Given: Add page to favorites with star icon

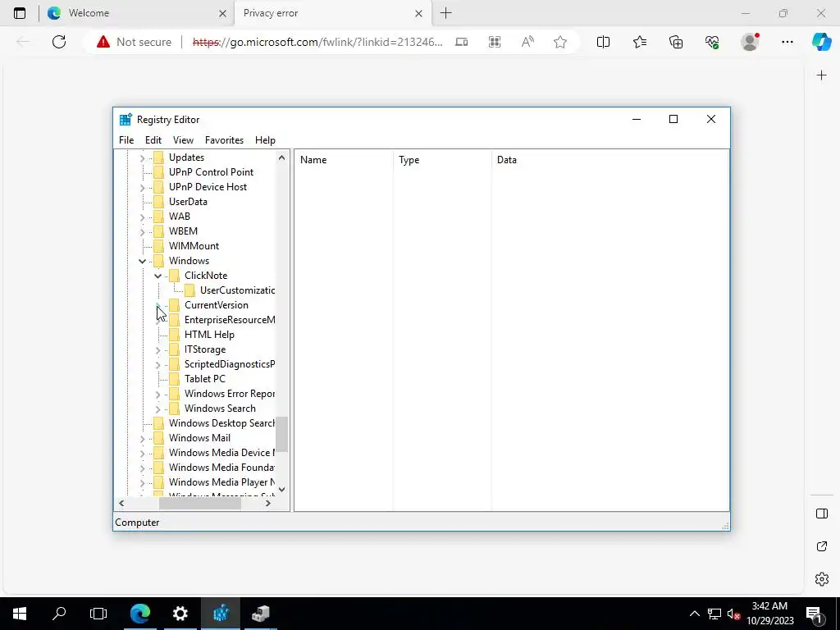Looking at the screenshot, I should click(x=560, y=42).
